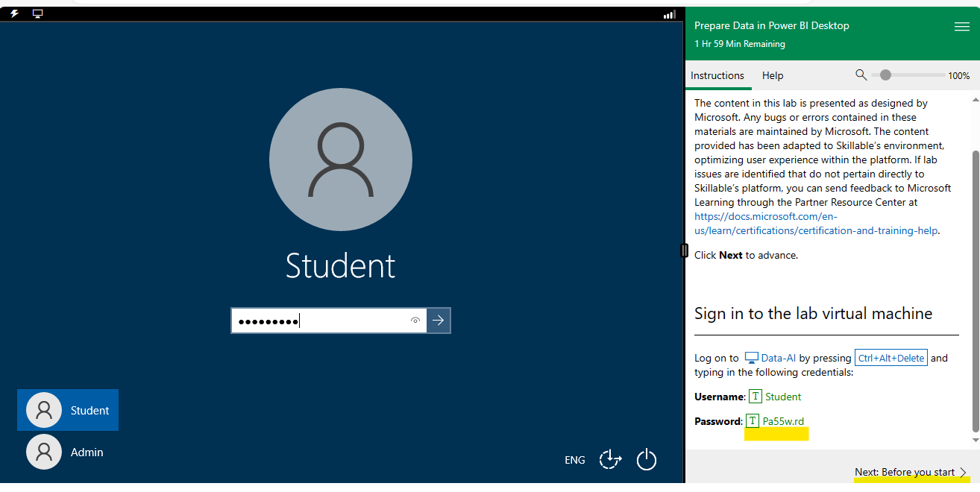Open the hamburger menu in lab header

click(961, 26)
